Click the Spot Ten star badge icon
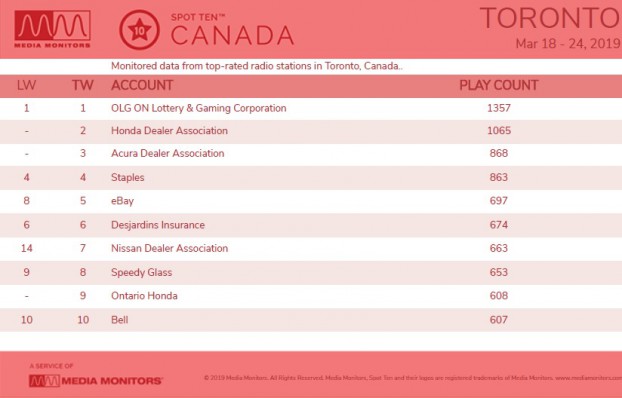622x398 pixels. [139, 30]
